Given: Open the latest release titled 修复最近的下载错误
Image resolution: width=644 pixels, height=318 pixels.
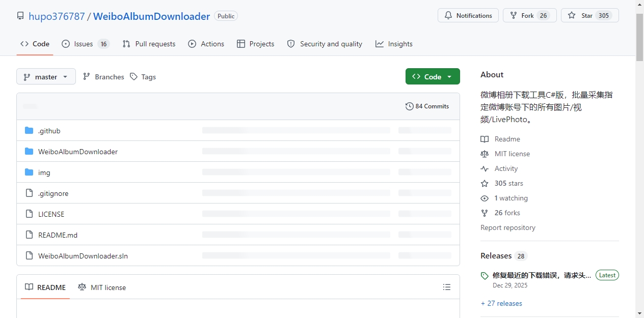Looking at the screenshot, I should tap(542, 275).
